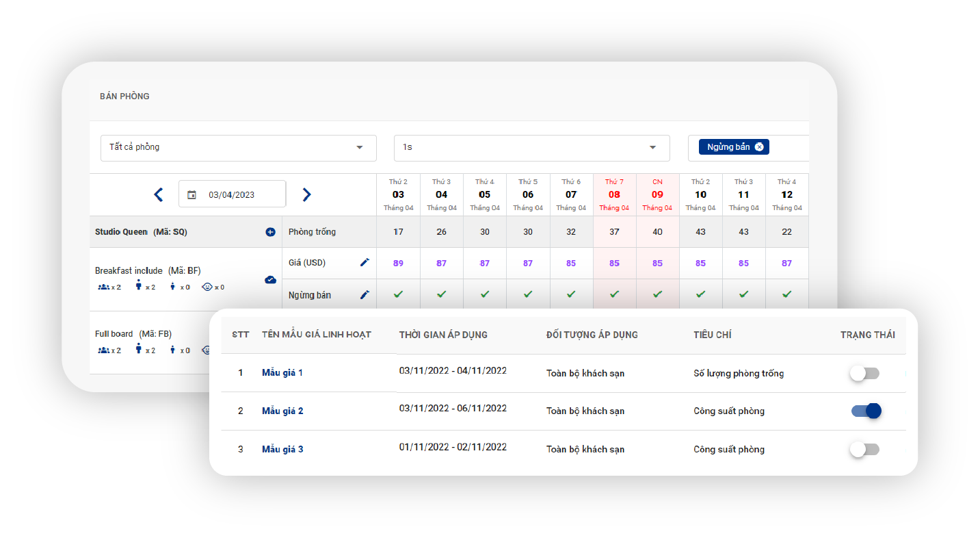Enable the Mẫu giá 1 status toggle
The height and width of the screenshot is (538, 980).
[x=864, y=373]
